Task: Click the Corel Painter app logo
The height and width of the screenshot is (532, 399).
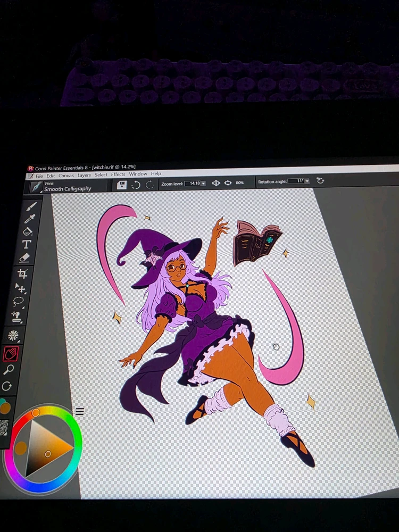Action: (30, 169)
